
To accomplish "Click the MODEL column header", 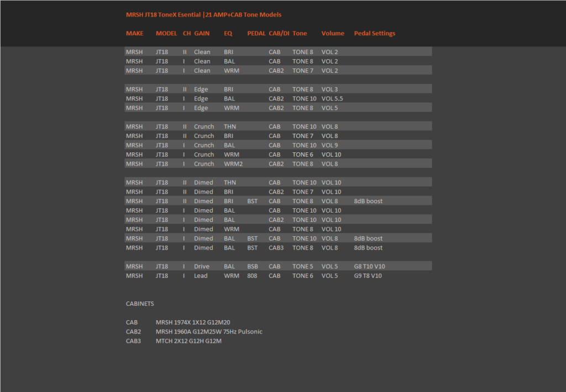I will point(166,33).
